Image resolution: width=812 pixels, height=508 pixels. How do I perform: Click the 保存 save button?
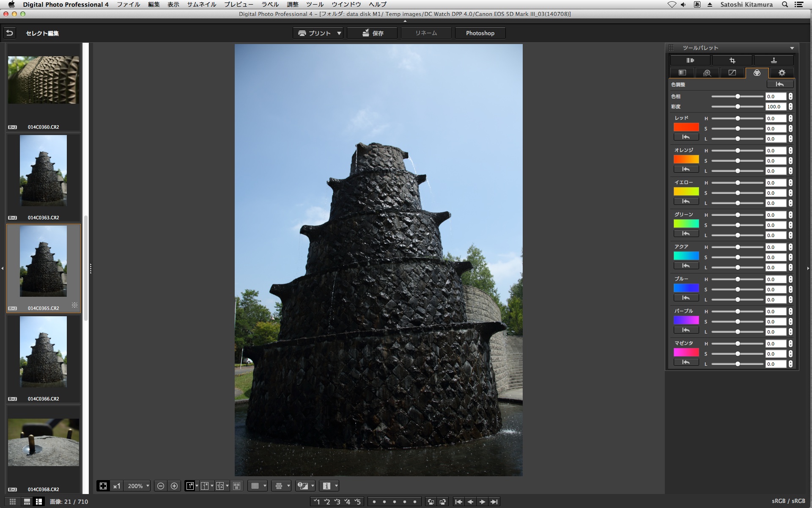(372, 33)
